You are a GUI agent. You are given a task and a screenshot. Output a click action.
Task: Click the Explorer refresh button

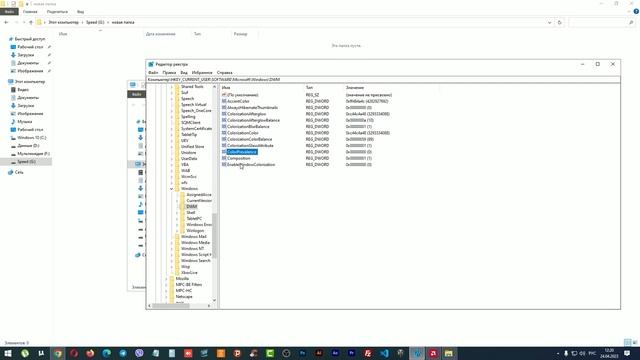coord(559,22)
